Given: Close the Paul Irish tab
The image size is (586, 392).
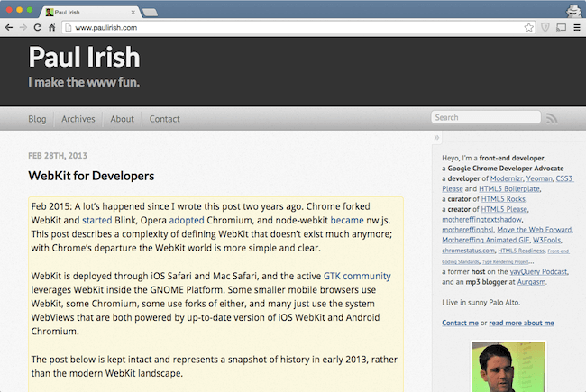Looking at the screenshot, I should point(133,12).
